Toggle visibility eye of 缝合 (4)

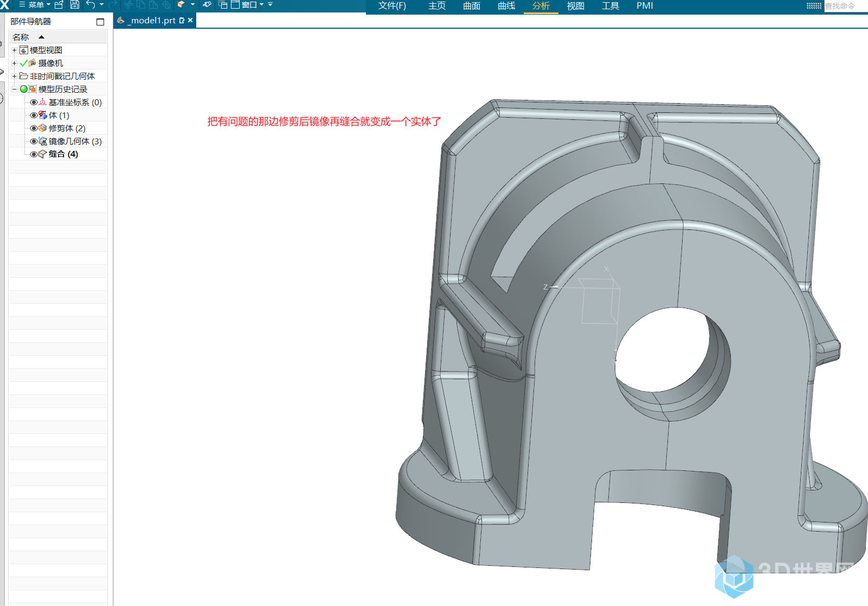34,155
